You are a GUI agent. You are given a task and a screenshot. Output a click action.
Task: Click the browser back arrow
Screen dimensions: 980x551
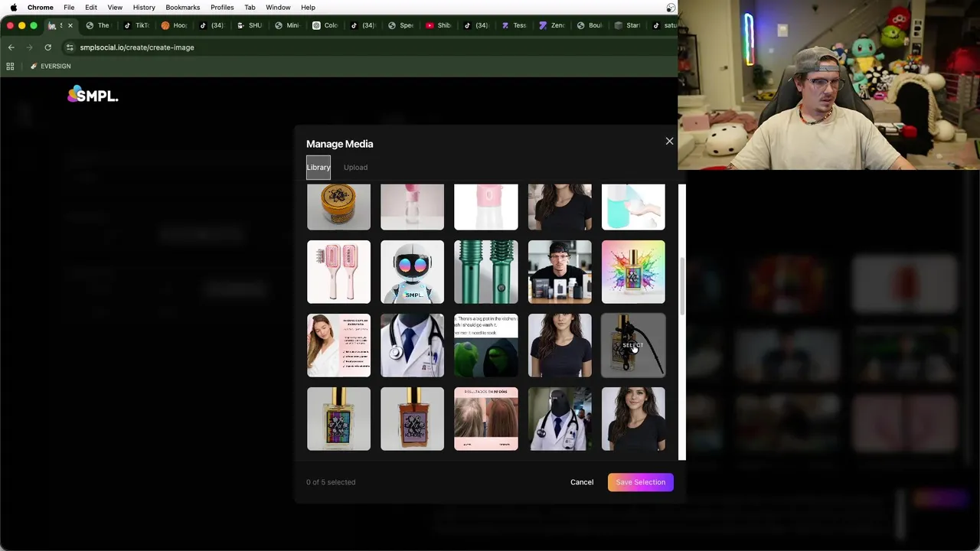pos(11,47)
